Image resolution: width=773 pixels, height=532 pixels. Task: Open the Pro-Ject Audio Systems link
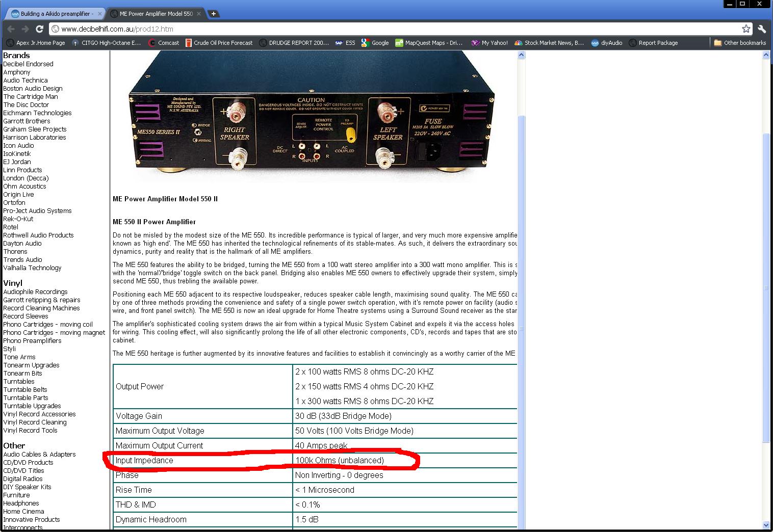pyautogui.click(x=37, y=210)
